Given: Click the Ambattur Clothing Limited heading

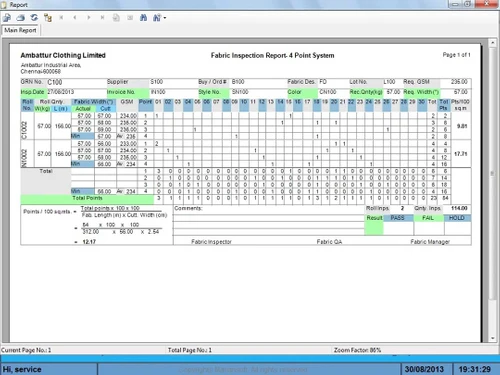Looking at the screenshot, I should 63,55.
